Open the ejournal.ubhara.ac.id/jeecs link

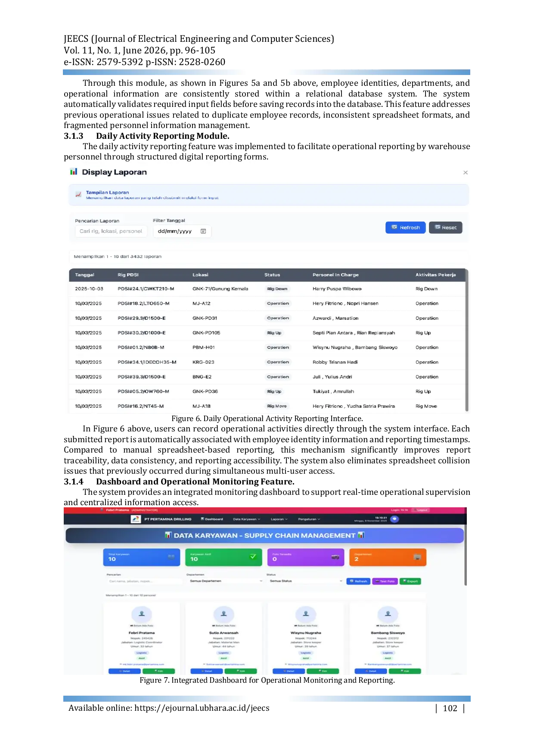click(x=202, y=708)
